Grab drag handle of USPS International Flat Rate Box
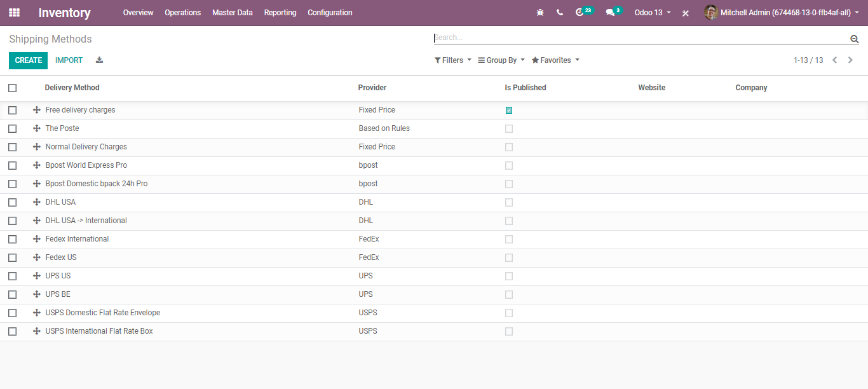 [37, 331]
